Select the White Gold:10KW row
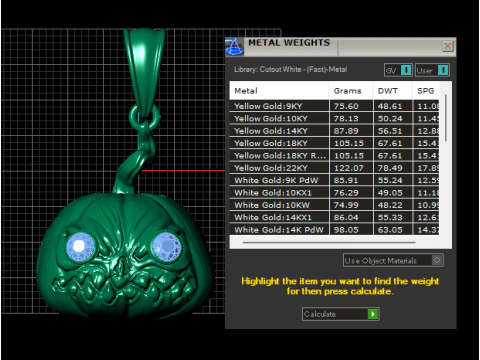 334,205
